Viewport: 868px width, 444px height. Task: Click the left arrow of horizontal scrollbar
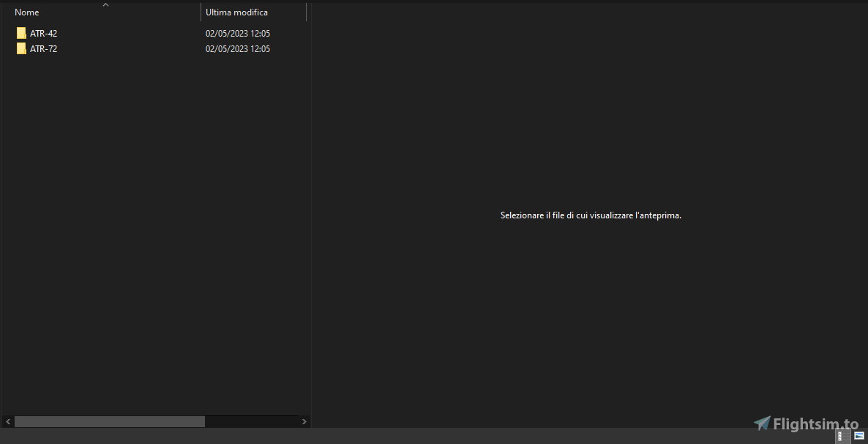(8, 422)
